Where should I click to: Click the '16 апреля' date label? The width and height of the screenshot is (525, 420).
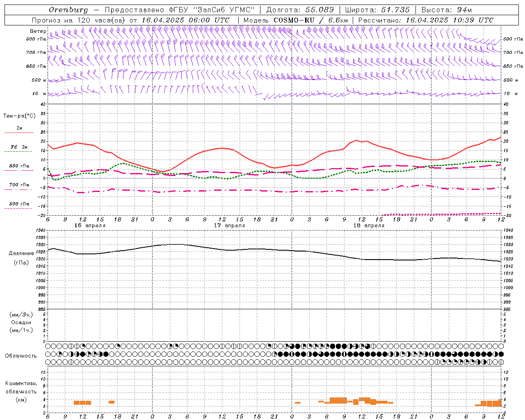pyautogui.click(x=90, y=226)
